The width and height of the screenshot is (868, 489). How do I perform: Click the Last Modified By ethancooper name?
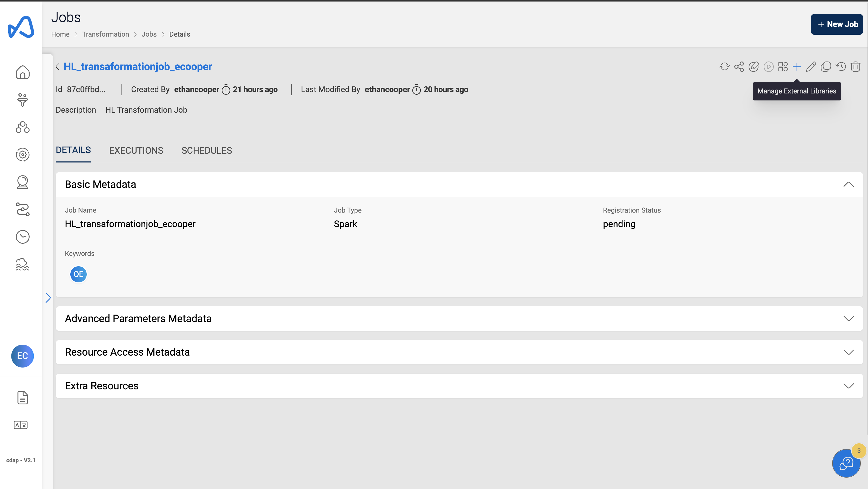387,90
